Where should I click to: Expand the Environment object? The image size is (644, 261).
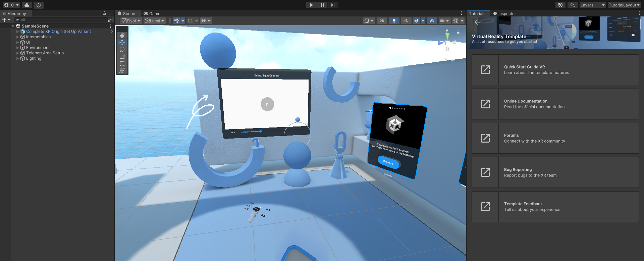tap(18, 48)
